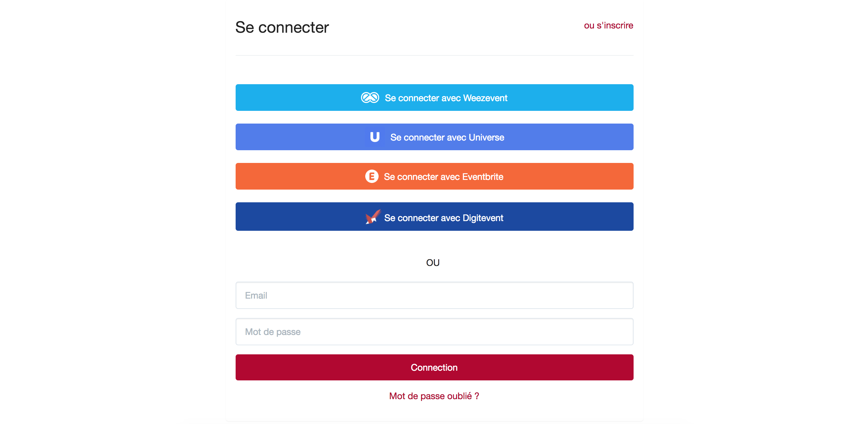868x424 pixels.
Task: Focus the Email input field
Action: [x=434, y=295]
